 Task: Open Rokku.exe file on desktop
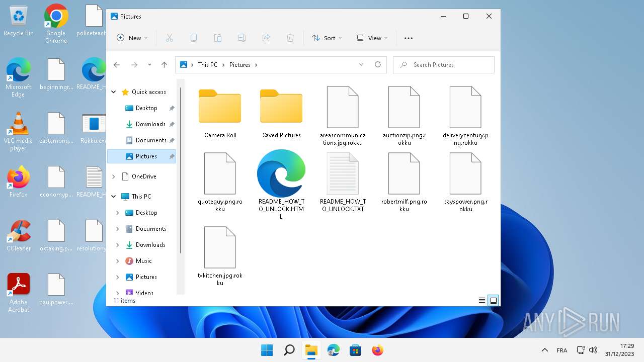coord(93,128)
